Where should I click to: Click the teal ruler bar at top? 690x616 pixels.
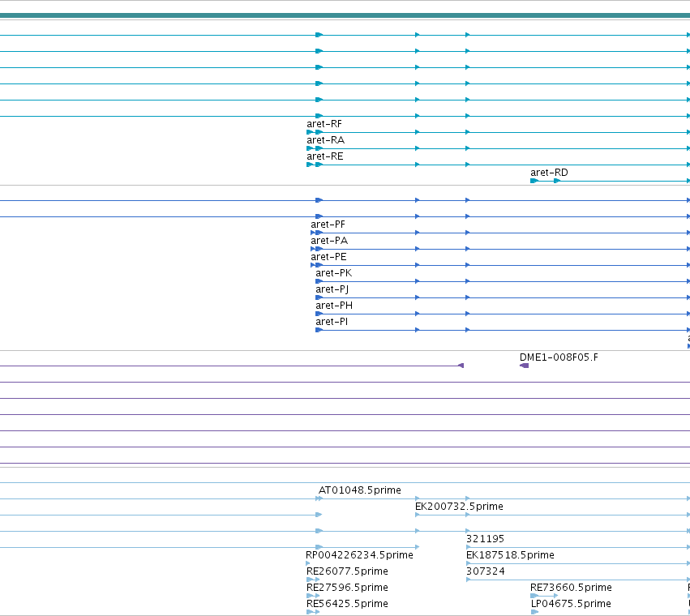tap(345, 15)
